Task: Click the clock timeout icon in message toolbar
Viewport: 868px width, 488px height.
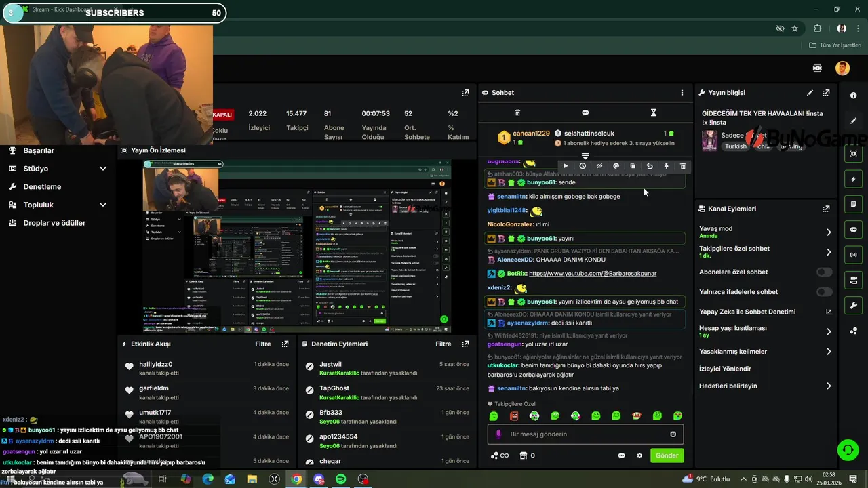Action: pyautogui.click(x=583, y=166)
